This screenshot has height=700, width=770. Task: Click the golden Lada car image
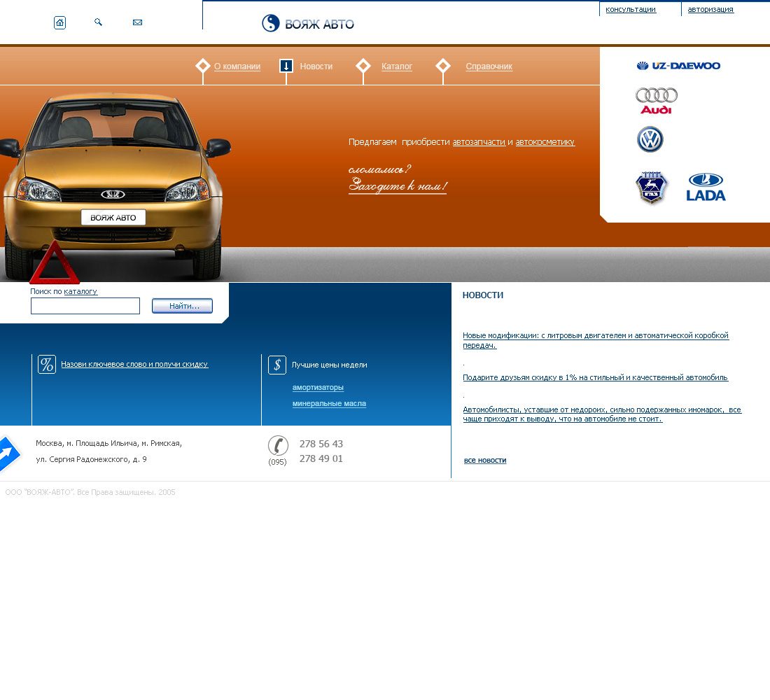(114, 185)
